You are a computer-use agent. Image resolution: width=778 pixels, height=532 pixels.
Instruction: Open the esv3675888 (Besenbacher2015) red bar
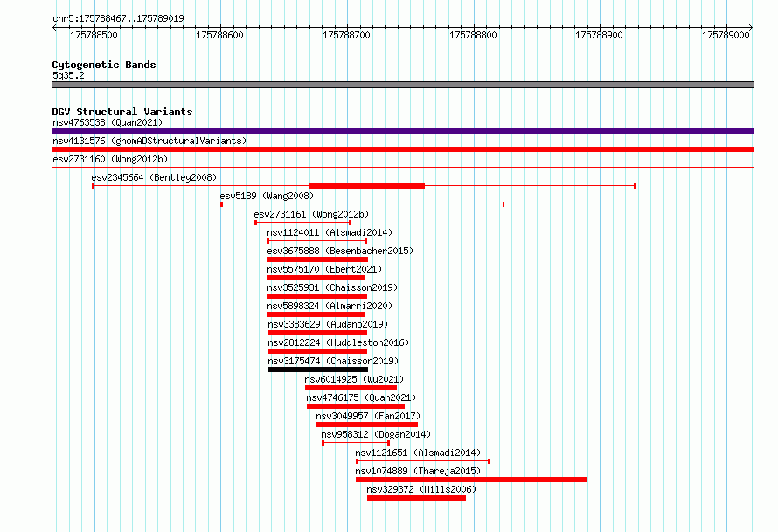click(x=317, y=259)
